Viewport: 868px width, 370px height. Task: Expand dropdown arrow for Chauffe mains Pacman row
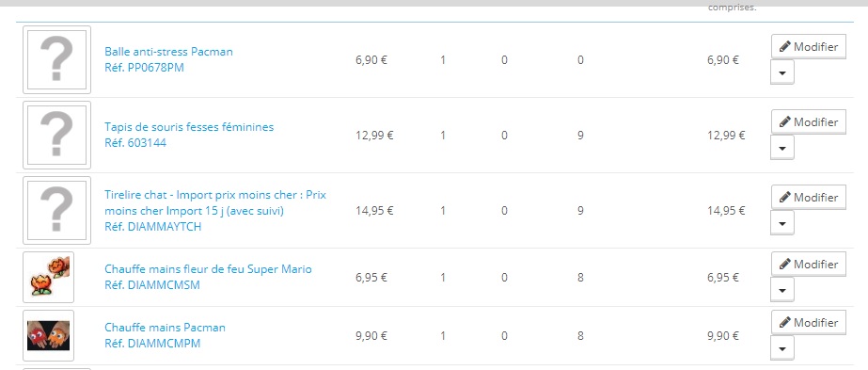coord(782,348)
